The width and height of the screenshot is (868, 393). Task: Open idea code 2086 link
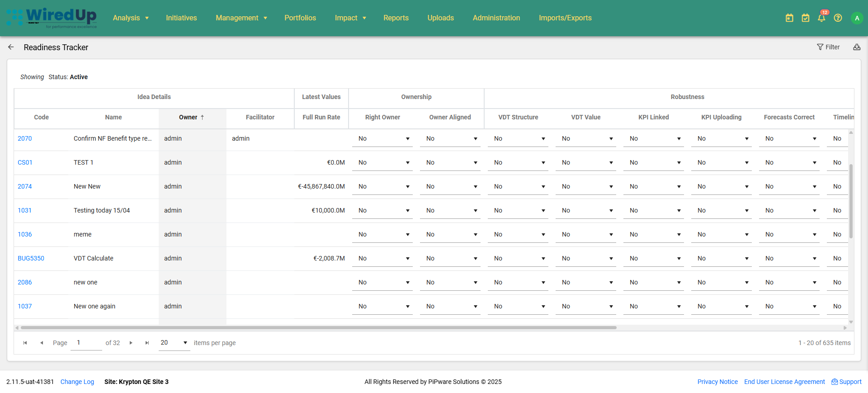[x=25, y=282]
